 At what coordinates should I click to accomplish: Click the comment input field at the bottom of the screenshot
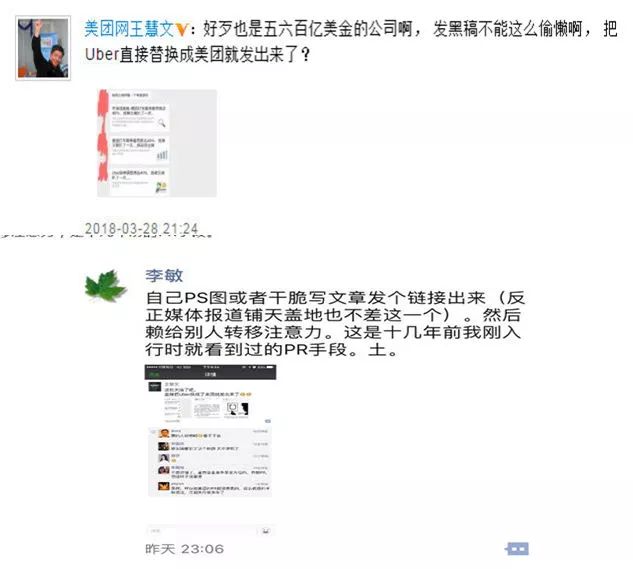click(x=203, y=531)
